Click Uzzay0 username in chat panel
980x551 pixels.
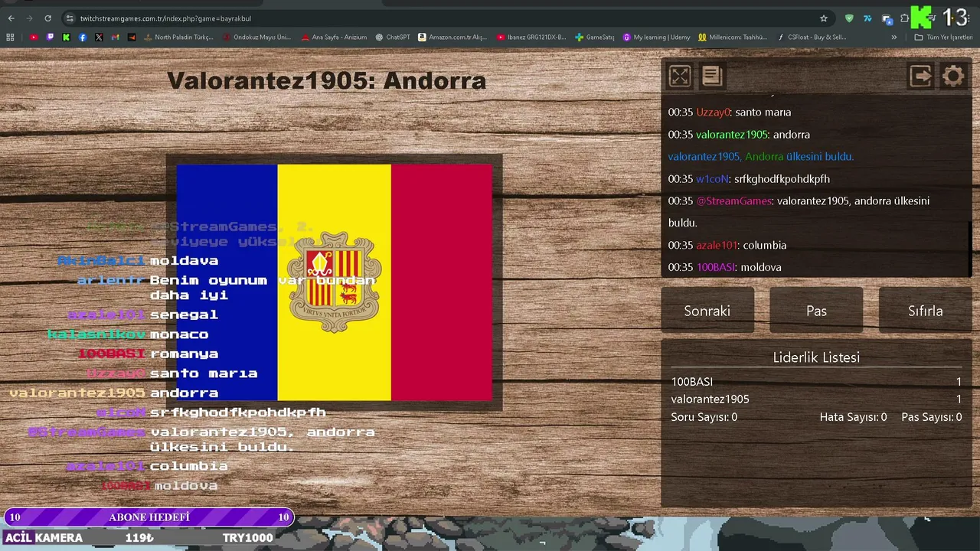pos(713,112)
